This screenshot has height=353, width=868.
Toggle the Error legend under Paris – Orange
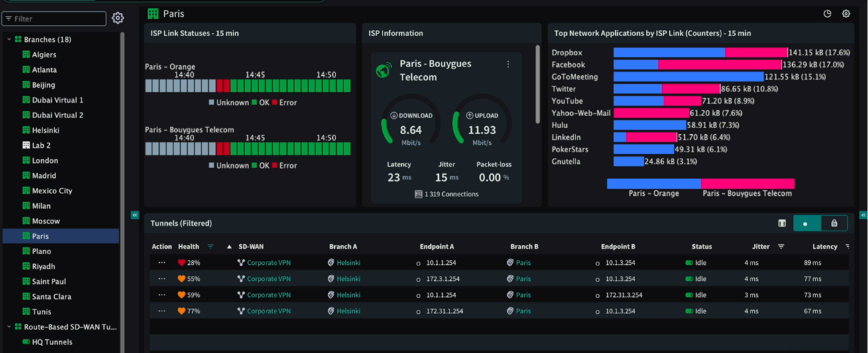pyautogui.click(x=284, y=103)
